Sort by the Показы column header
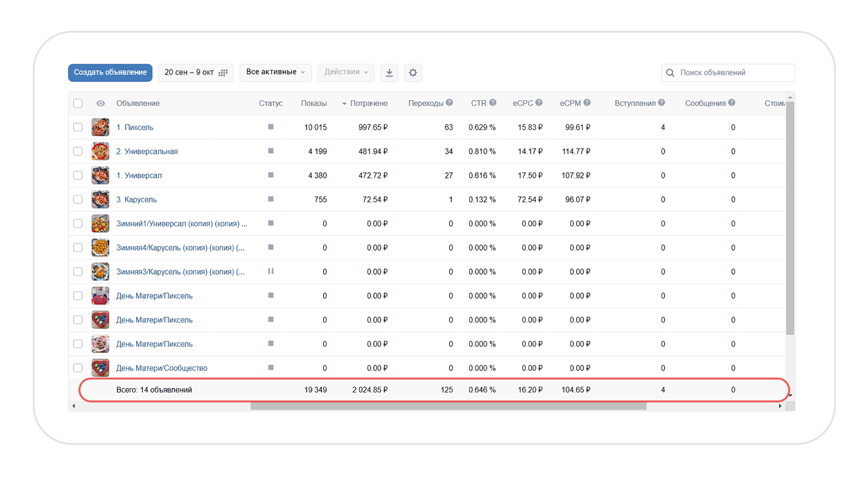Viewport: 868px width, 477px height. [314, 103]
